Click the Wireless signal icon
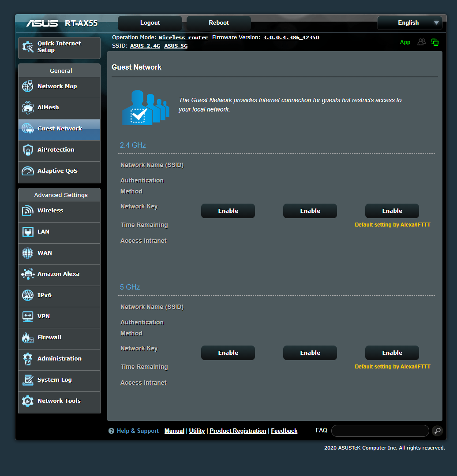Image resolution: width=457 pixels, height=476 pixels. (x=28, y=210)
